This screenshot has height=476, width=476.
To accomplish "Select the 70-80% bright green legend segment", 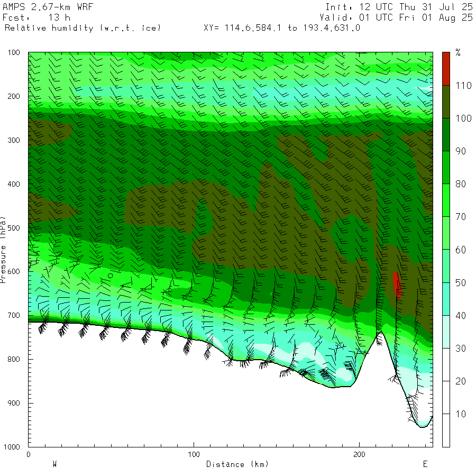I will 446,200.
